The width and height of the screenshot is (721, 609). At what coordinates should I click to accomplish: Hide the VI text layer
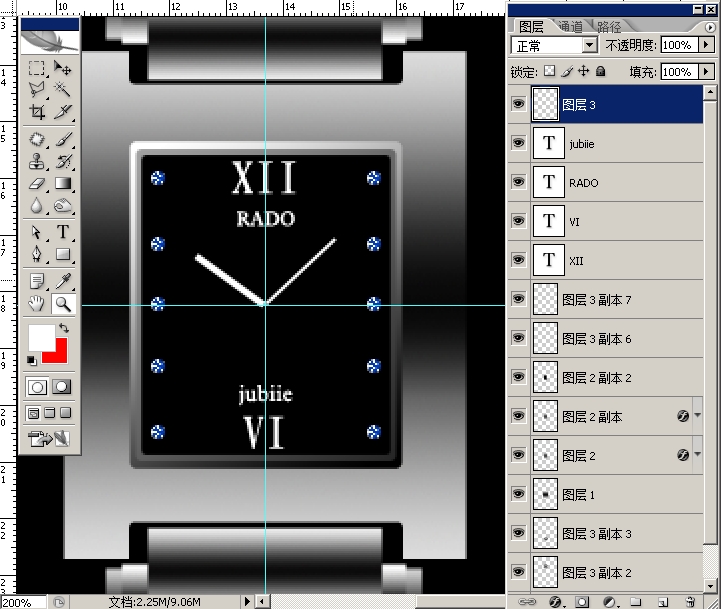click(x=518, y=221)
